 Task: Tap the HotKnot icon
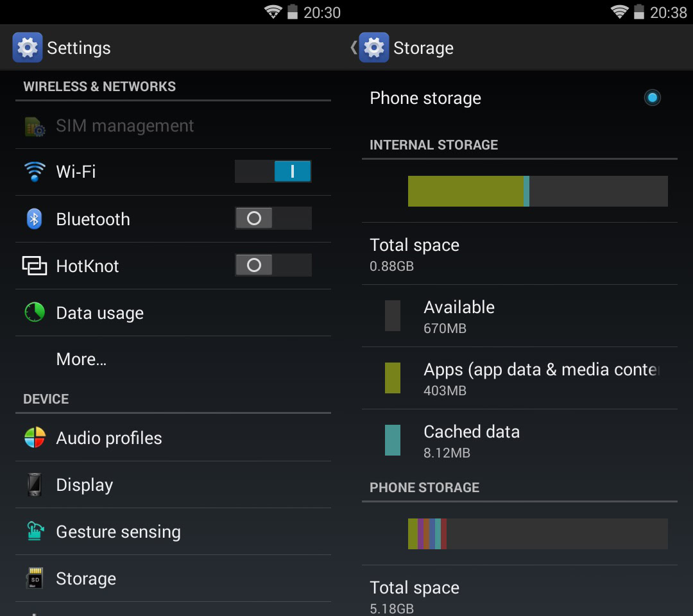point(35,266)
